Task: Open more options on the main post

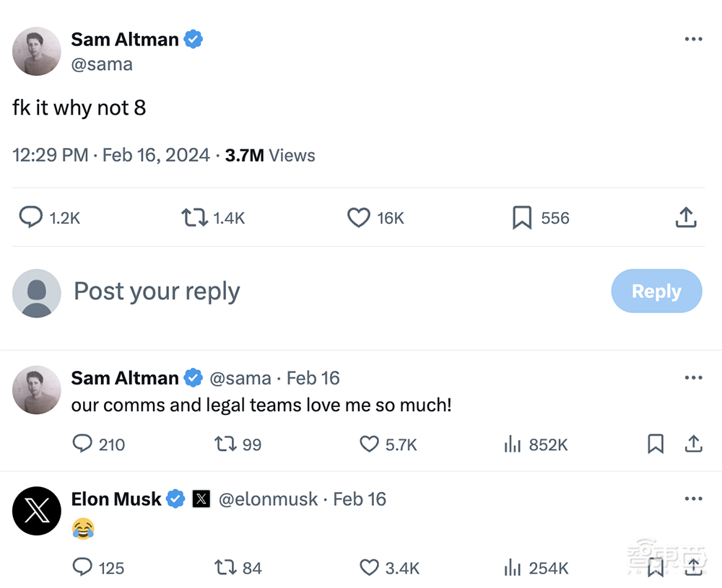Action: click(x=693, y=39)
